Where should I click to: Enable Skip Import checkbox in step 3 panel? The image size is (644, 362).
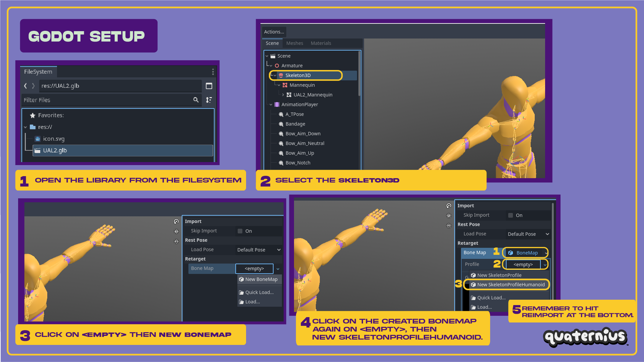click(240, 231)
